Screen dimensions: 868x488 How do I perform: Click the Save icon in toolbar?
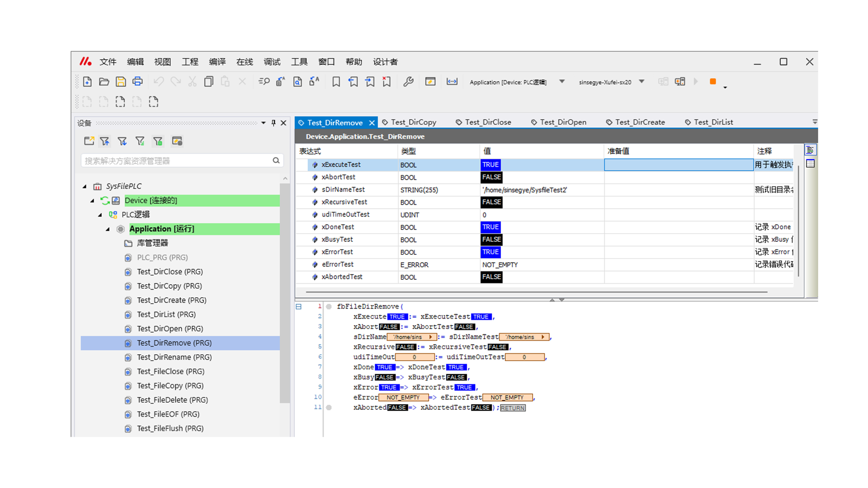click(121, 82)
